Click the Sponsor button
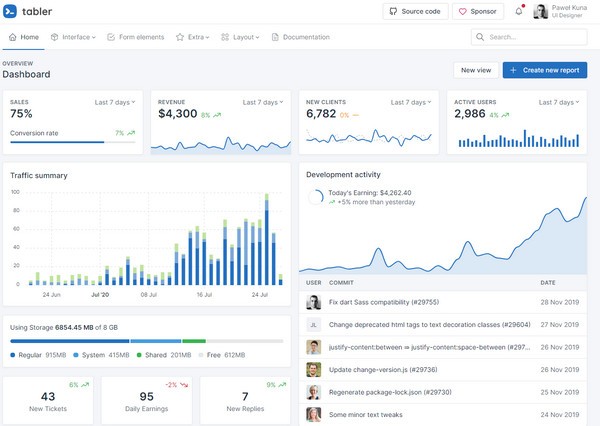Image resolution: width=600 pixels, height=426 pixels. [478, 12]
